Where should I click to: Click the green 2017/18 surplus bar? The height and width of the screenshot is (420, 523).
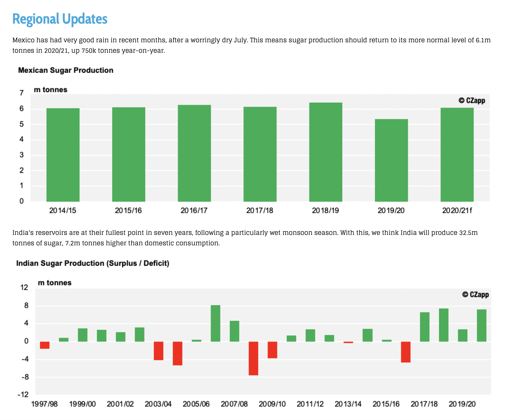[425, 327]
